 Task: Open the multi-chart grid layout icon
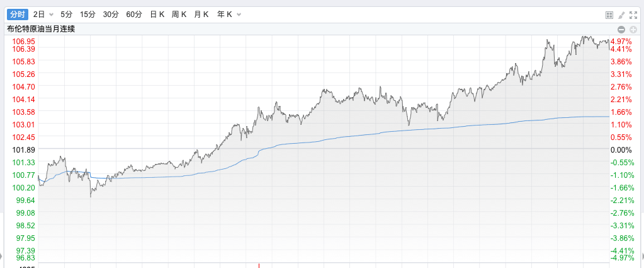pyautogui.click(x=609, y=15)
